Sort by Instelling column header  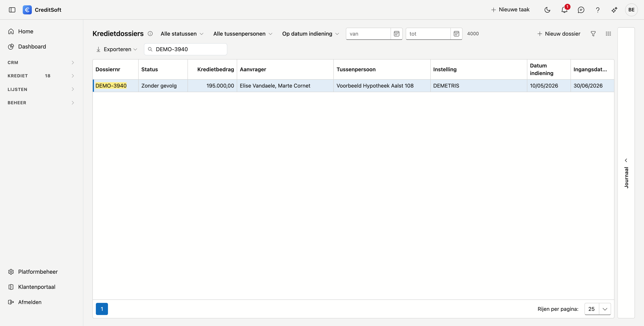[x=479, y=69]
